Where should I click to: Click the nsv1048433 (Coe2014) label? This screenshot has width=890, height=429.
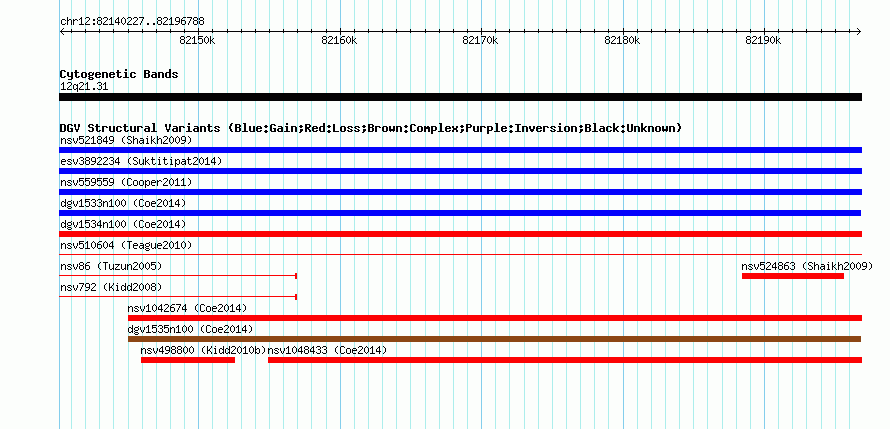(x=327, y=350)
